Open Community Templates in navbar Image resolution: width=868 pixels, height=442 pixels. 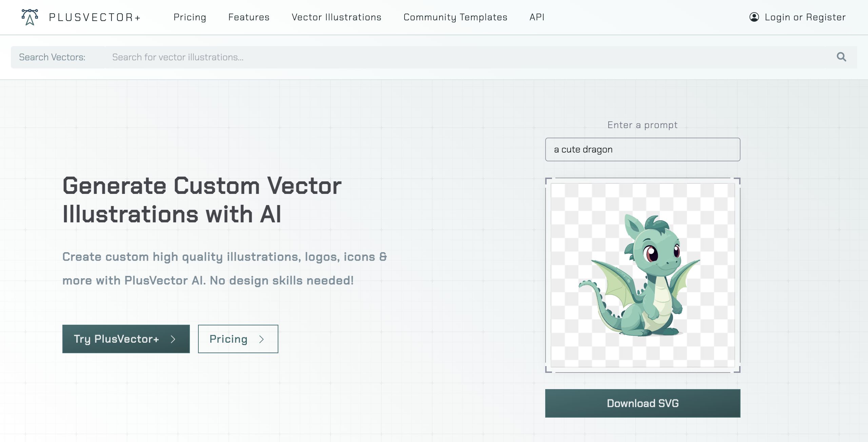coord(455,17)
